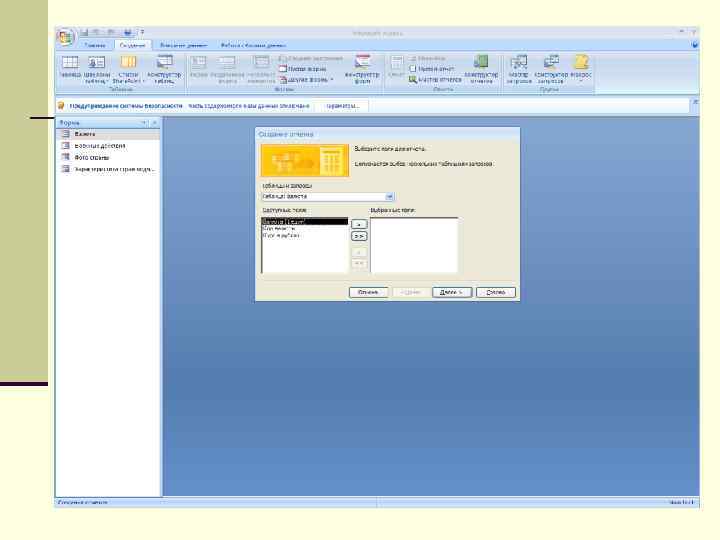Viewport: 720px width, 540px height.
Task: Click the Таблица icon in the ribbon
Action: tap(70, 67)
